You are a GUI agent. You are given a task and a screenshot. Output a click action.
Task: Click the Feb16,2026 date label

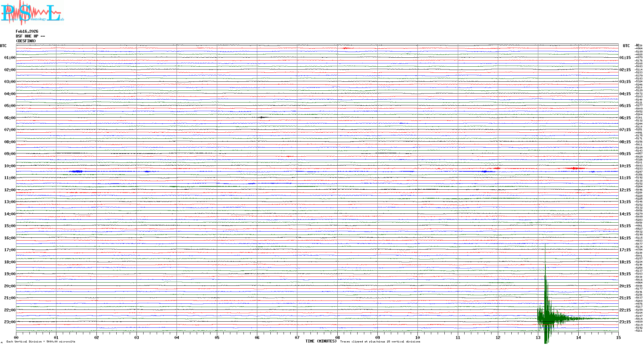[27, 31]
